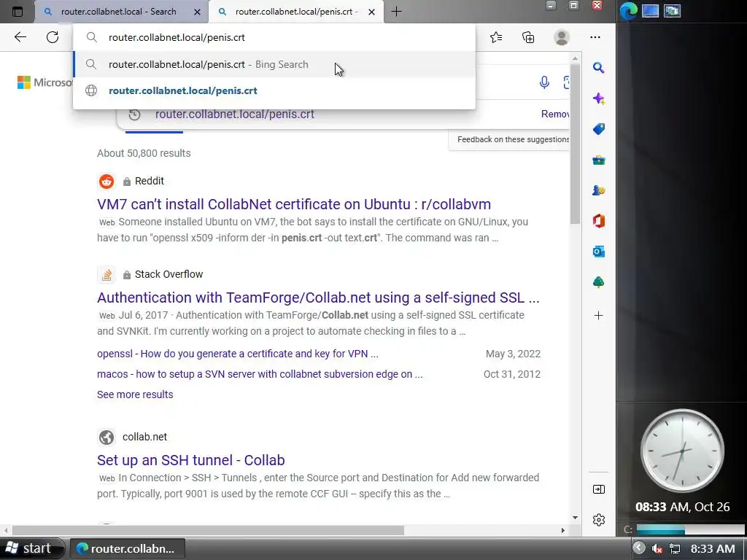Open the sidebar Outlook icon
Image resolution: width=747 pixels, height=560 pixels.
599,252
